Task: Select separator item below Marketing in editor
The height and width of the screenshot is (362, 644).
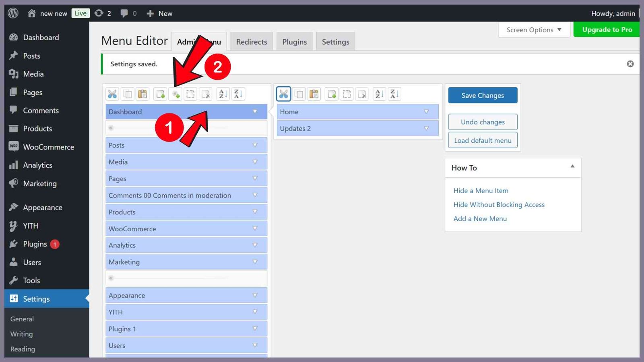Action: click(186, 278)
